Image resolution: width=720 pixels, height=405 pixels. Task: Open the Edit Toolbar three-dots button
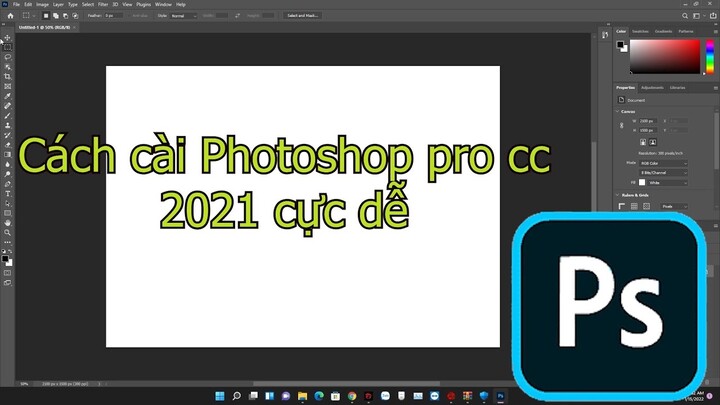(x=7, y=242)
